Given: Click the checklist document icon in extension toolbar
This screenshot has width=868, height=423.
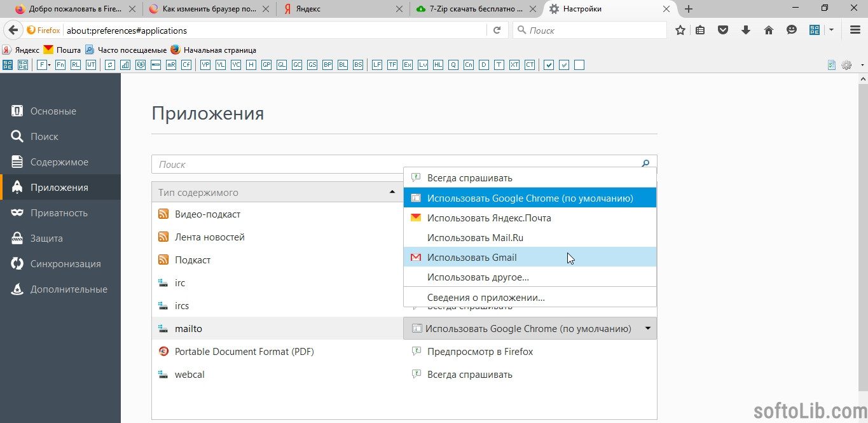Looking at the screenshot, I should (832, 65).
